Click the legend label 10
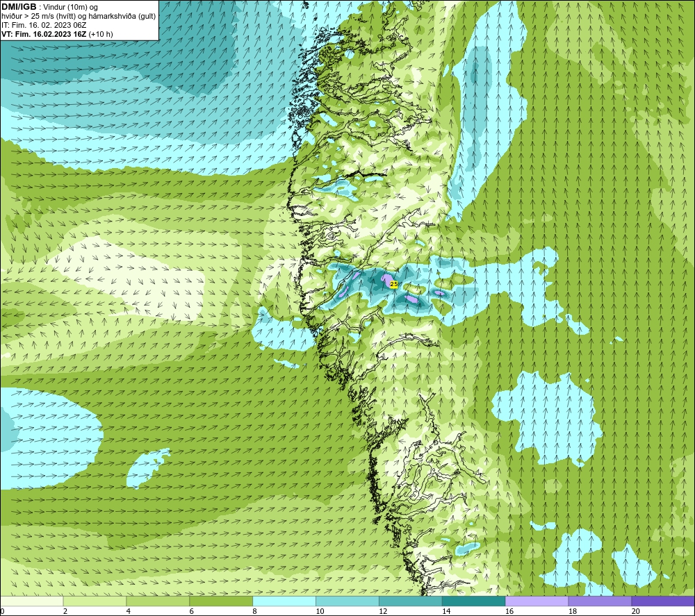The image size is (695, 616). (320, 611)
